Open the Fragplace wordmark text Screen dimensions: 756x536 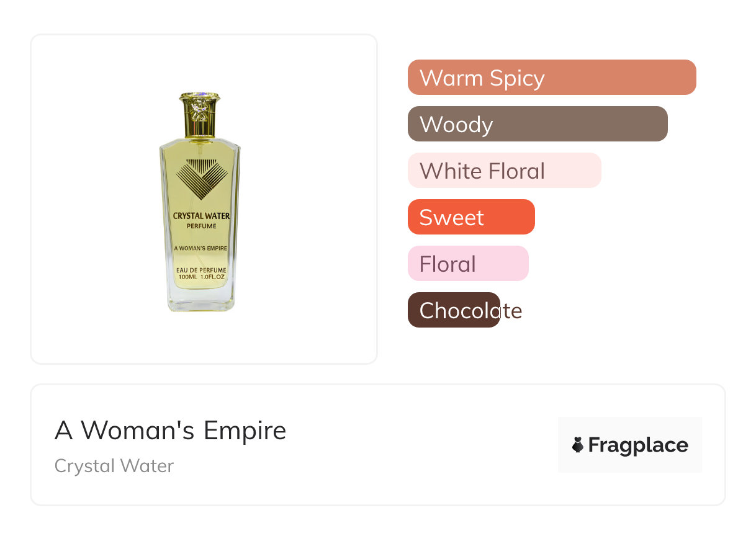pyautogui.click(x=638, y=445)
